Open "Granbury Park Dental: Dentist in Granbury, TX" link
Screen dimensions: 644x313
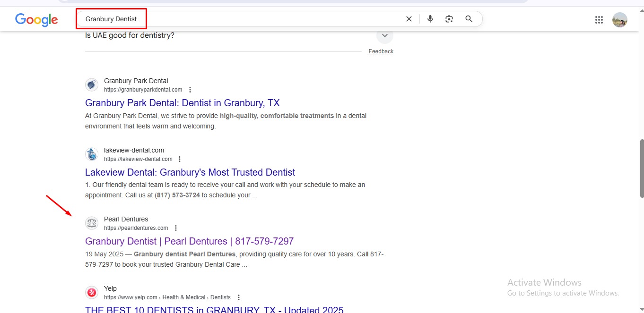point(182,103)
